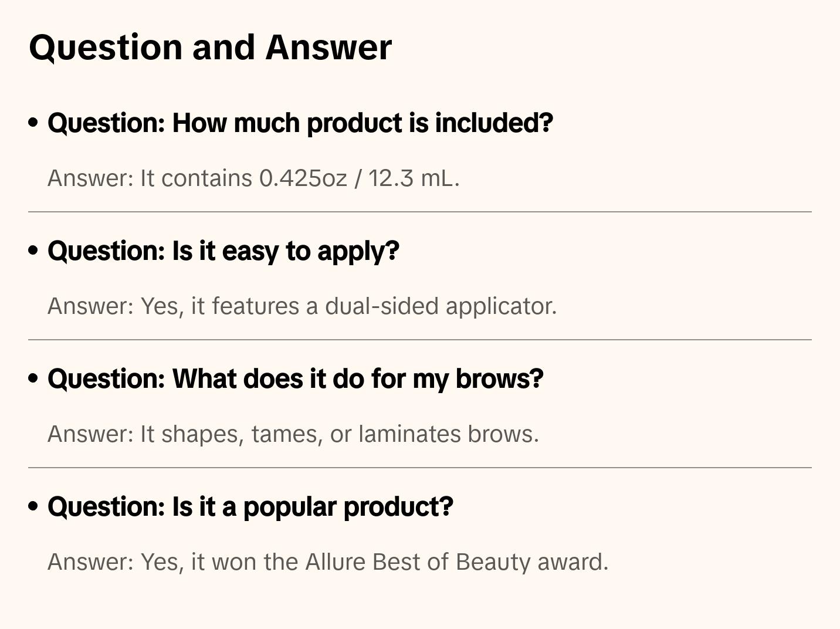Click the bullet before the popular product question
Image resolution: width=840 pixels, height=629 pixels.
pyautogui.click(x=33, y=506)
